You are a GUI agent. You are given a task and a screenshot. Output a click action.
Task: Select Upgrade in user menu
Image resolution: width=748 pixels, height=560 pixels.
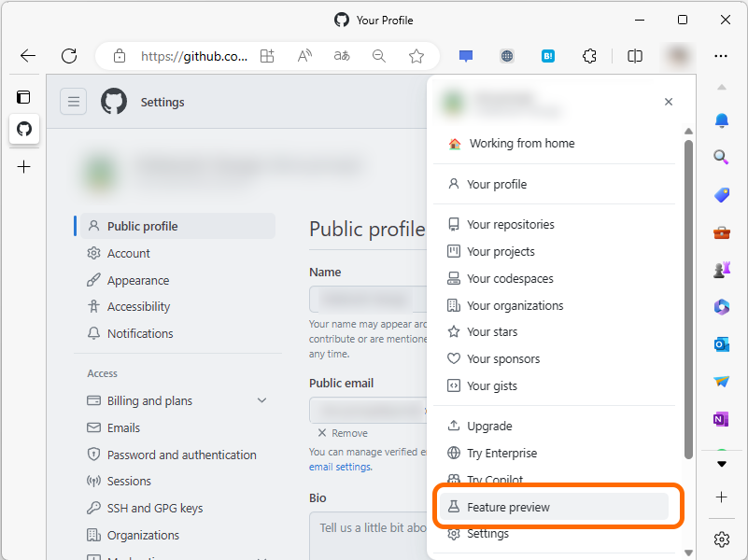tap(555, 426)
